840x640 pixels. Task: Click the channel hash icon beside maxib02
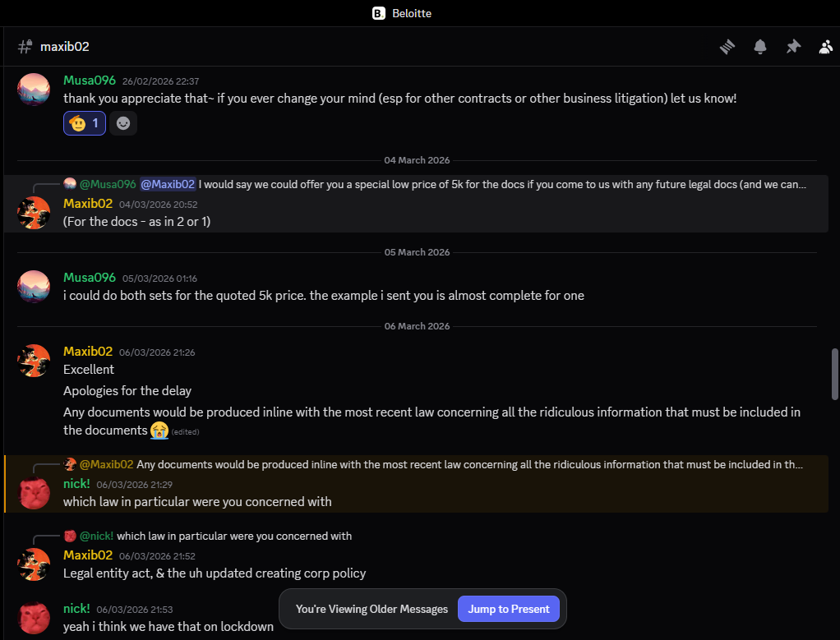25,47
